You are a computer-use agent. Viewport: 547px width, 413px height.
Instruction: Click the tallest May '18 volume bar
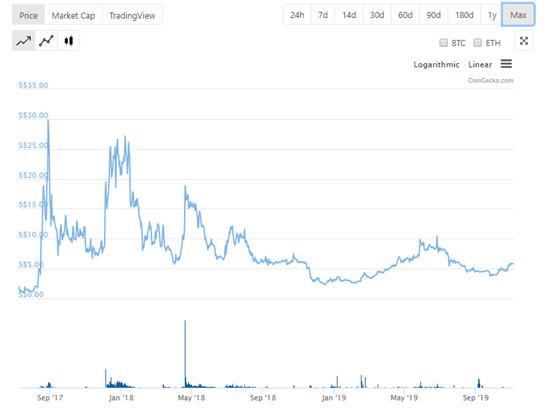coord(185,354)
